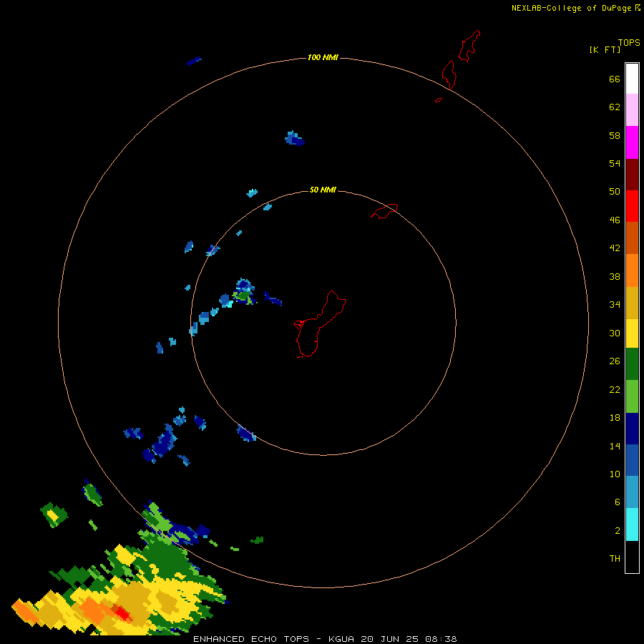Click the northernmost island outline near the top

[x=469, y=45]
